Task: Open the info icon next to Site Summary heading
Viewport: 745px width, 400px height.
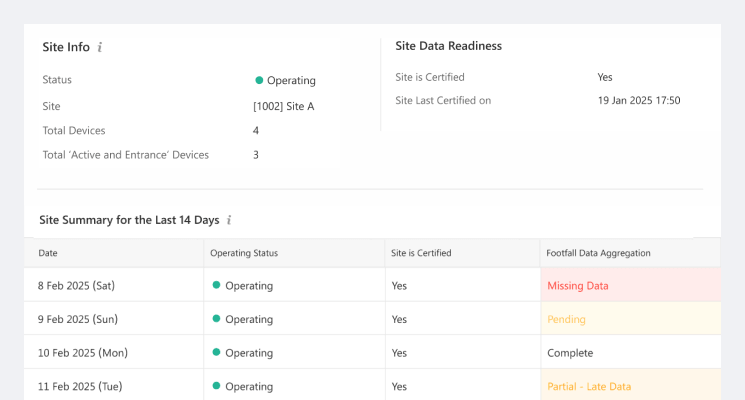Action: click(x=229, y=220)
